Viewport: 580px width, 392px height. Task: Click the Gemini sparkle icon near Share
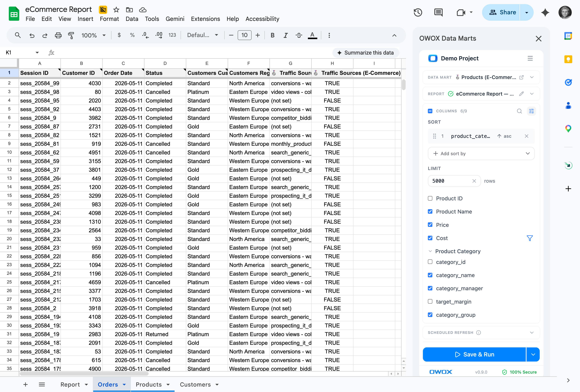tap(545, 12)
